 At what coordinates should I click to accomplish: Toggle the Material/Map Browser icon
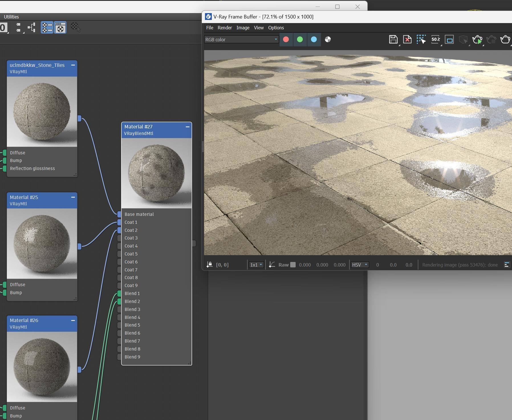pos(47,28)
